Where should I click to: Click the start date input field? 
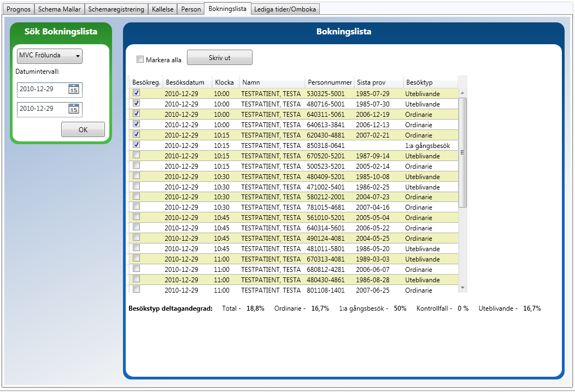42,90
